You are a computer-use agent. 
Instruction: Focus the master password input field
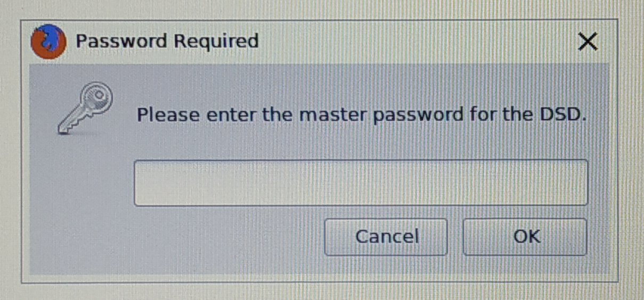(361, 182)
